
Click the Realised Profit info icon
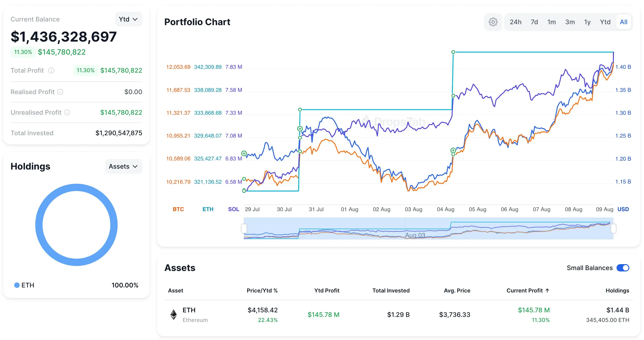[x=60, y=92]
